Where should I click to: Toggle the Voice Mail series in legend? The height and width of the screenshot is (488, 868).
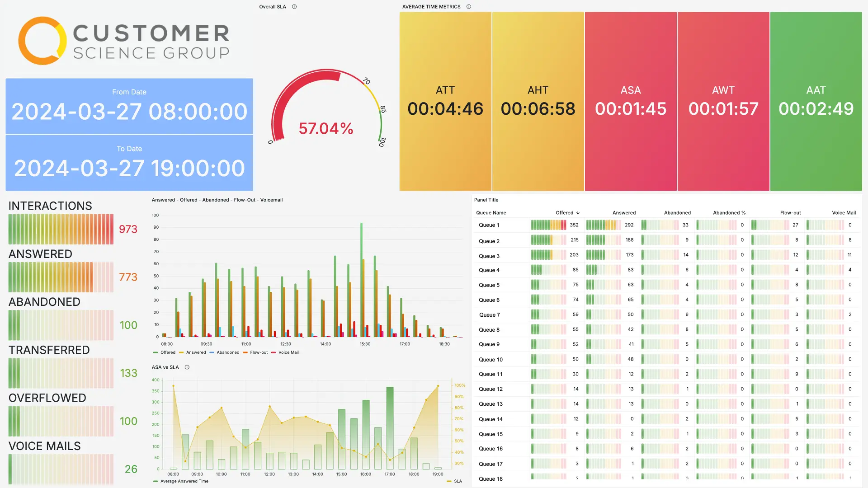[x=288, y=352]
